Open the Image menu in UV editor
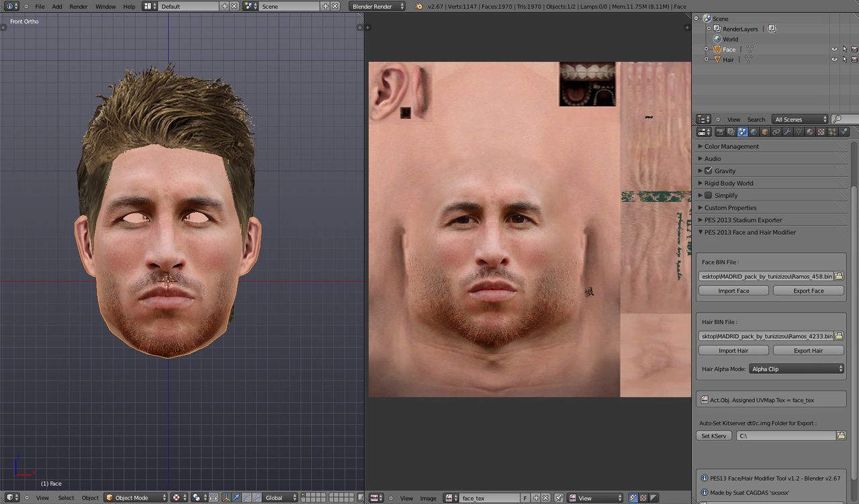 tap(428, 498)
